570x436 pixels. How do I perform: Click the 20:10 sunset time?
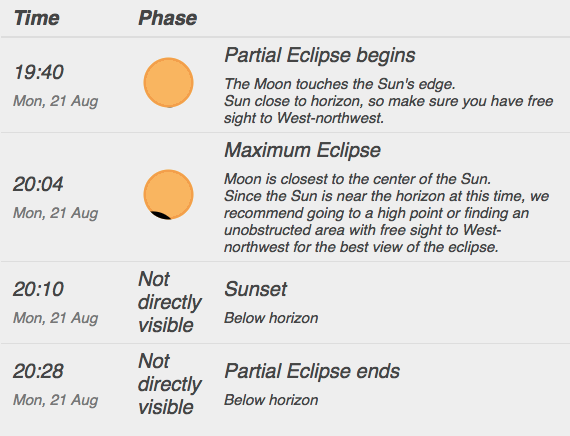coord(39,289)
